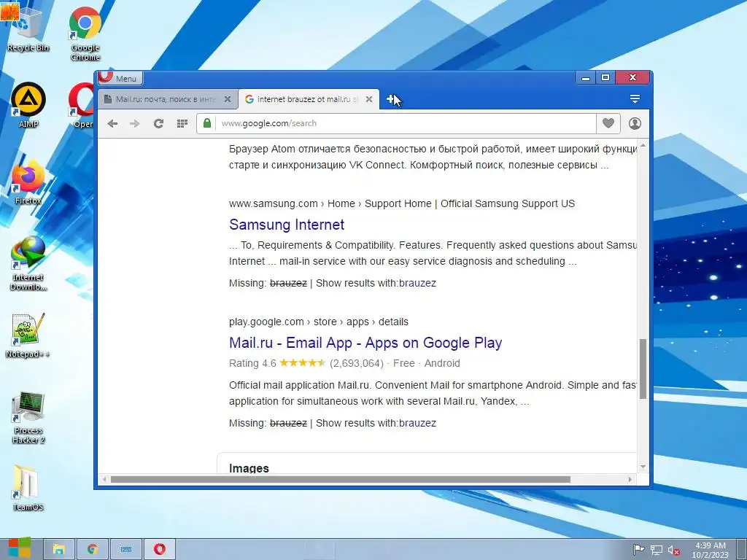747x560 pixels.
Task: Open Chrome from the taskbar
Action: (93, 549)
